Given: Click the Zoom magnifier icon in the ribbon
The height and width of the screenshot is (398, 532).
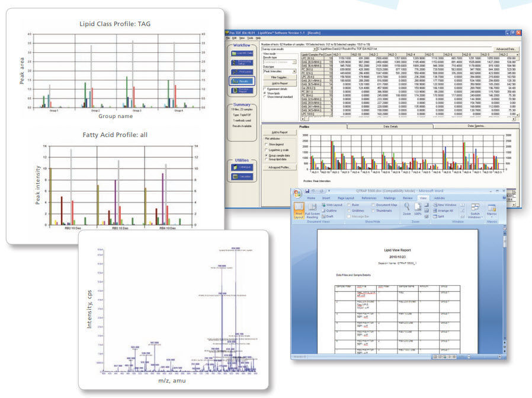Looking at the screenshot, I should tap(406, 208).
